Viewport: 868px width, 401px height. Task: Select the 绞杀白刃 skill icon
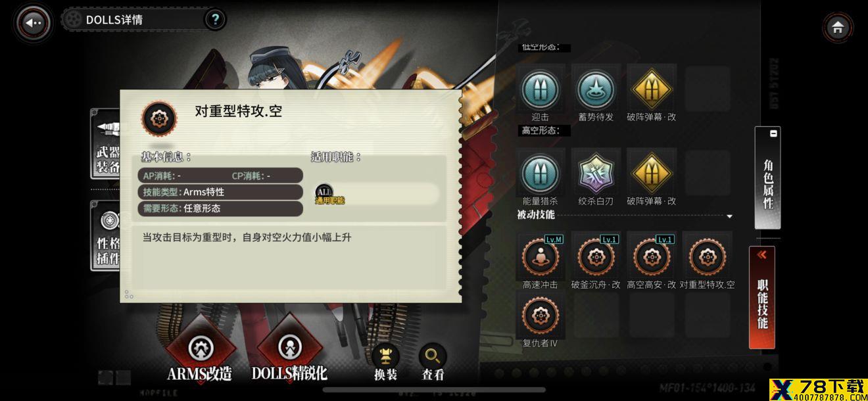[596, 174]
